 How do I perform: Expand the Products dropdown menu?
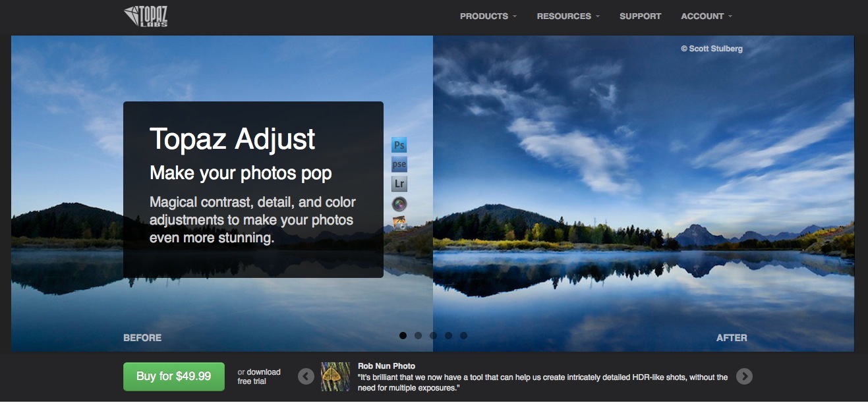pyautogui.click(x=488, y=16)
